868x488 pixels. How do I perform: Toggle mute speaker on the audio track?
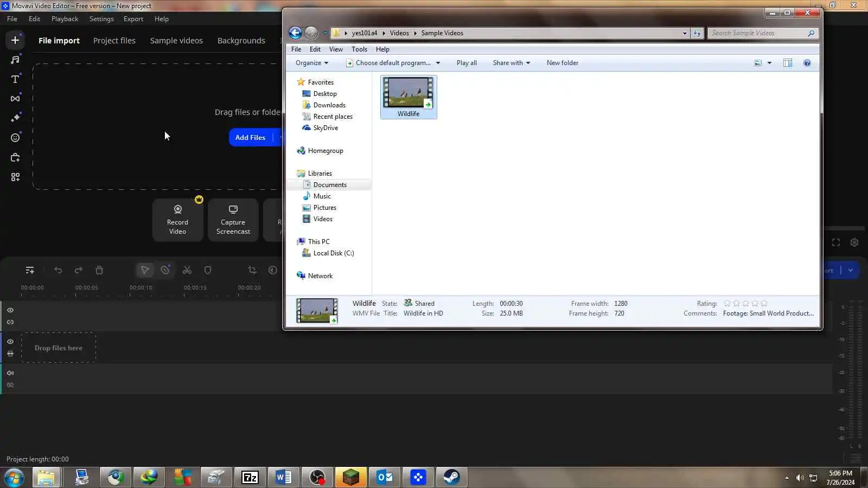click(x=10, y=373)
